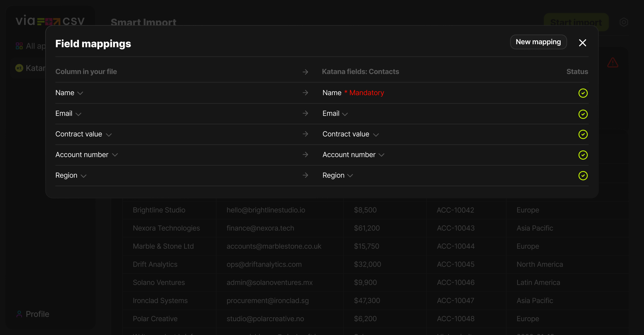This screenshot has height=335, width=644.
Task: Click the Account number row status check icon
Action: pyautogui.click(x=583, y=155)
